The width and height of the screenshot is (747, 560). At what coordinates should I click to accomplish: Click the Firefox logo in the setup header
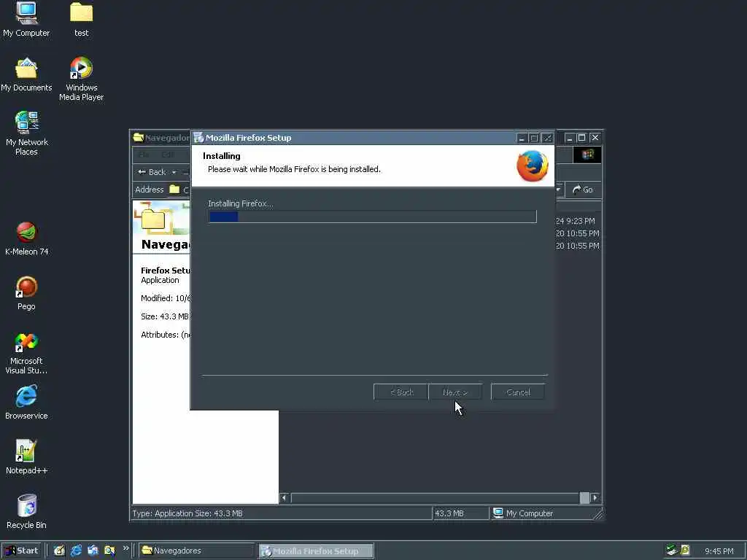[x=532, y=166]
